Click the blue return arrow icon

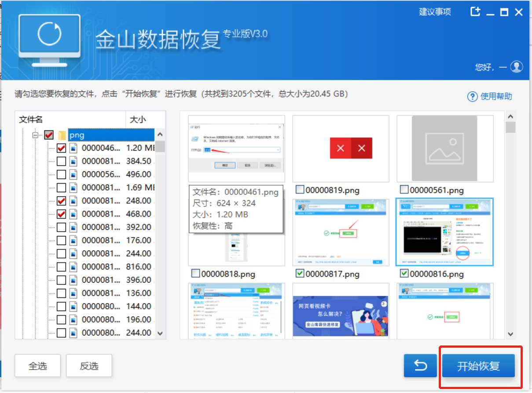pyautogui.click(x=420, y=365)
